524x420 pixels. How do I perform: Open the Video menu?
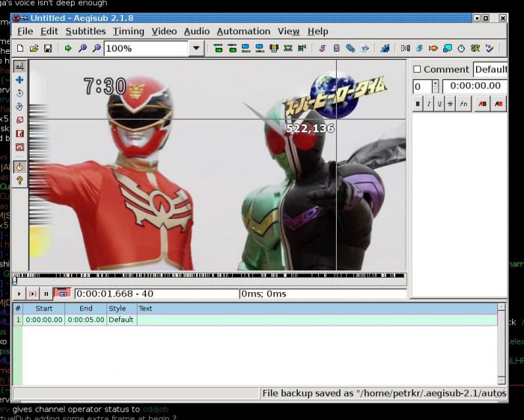[164, 31]
